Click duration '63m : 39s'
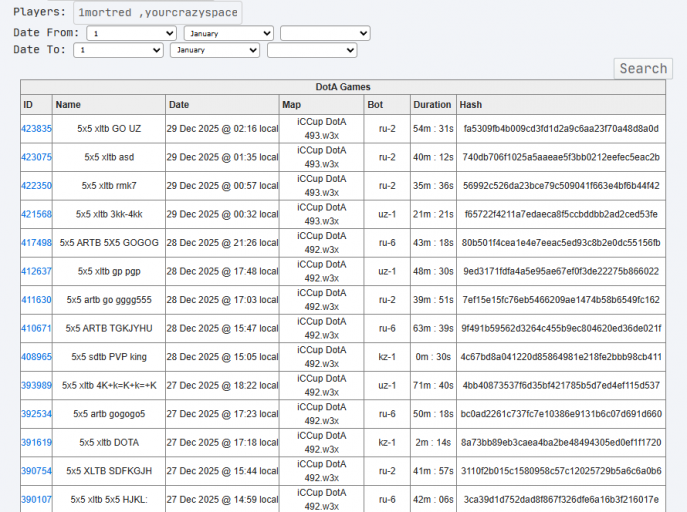Image resolution: width=687 pixels, height=512 pixels. click(x=433, y=328)
